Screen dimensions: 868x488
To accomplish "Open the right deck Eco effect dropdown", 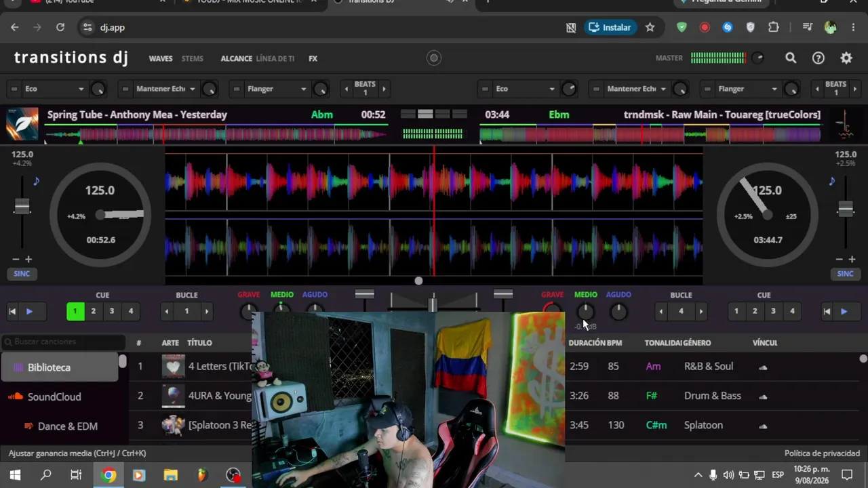I will (526, 89).
